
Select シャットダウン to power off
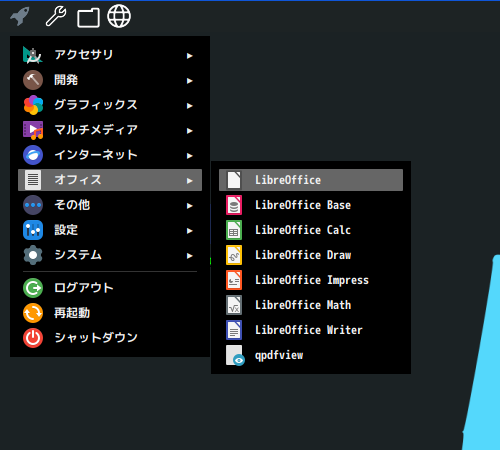coord(110,338)
